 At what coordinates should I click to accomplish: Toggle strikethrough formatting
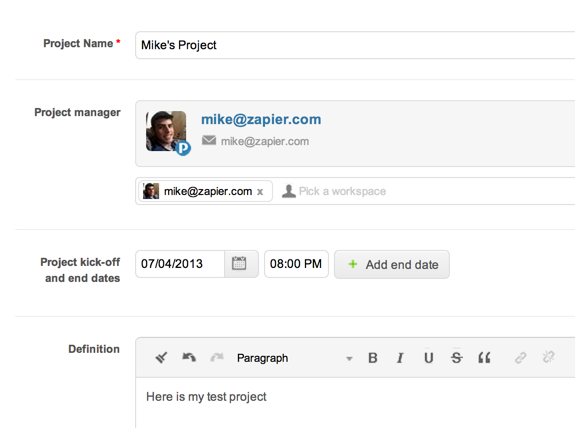pyautogui.click(x=457, y=358)
